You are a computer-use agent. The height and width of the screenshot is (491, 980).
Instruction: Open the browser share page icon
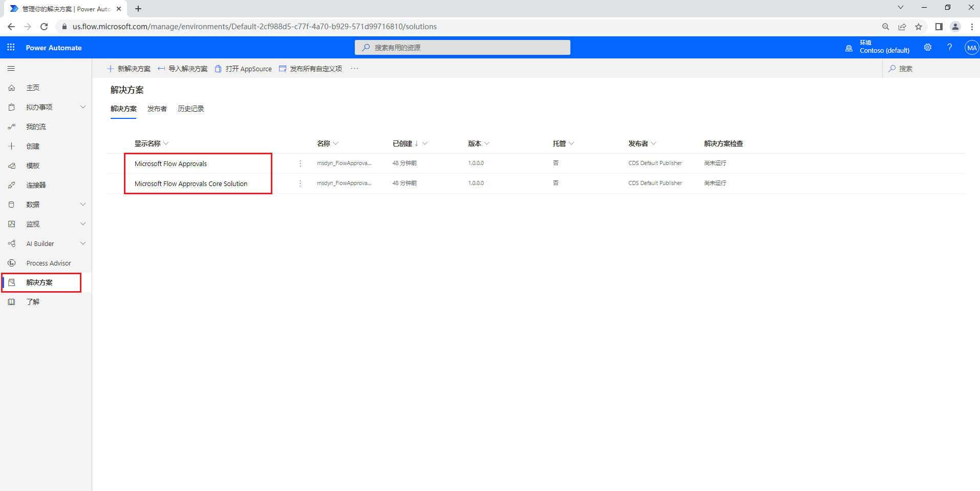pos(902,27)
